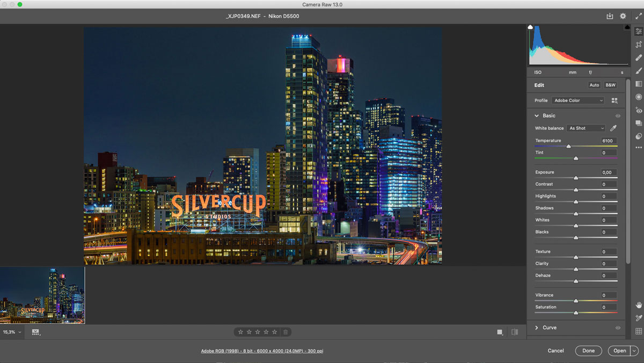Select the Color Sampler eyedropper in right toolbar
The height and width of the screenshot is (363, 644).
click(639, 318)
